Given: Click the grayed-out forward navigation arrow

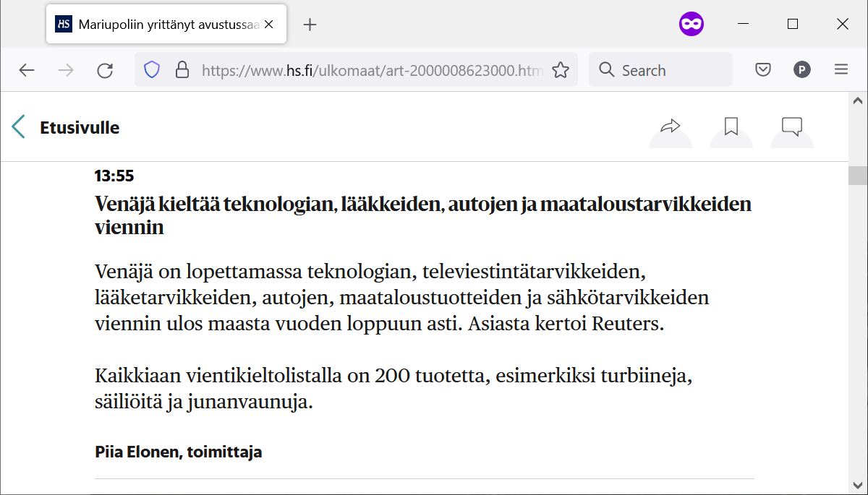Looking at the screenshot, I should click(x=66, y=69).
